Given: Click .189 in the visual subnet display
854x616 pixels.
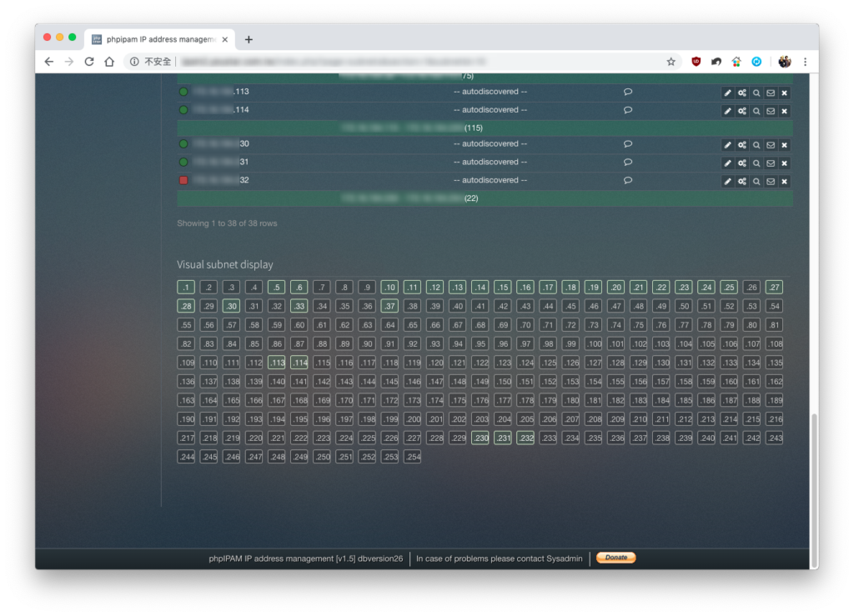Looking at the screenshot, I should coord(774,400).
